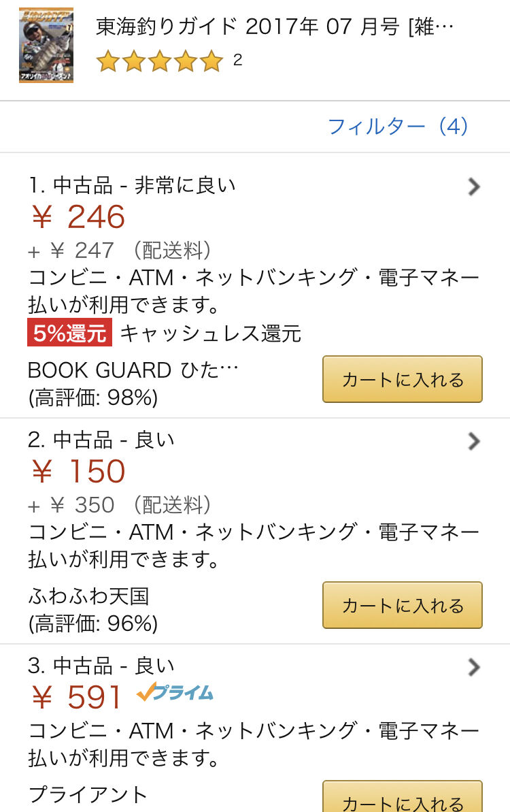Tap the 東海釣りガイド 2017年 07月号 title
Screen dimensions: 510x812
coord(275,27)
